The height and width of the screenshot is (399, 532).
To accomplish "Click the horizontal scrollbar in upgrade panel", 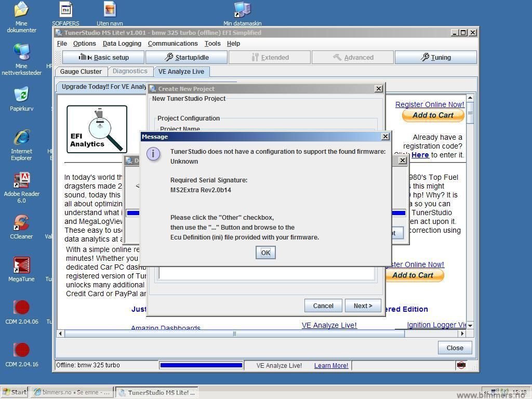I will click(234, 334).
